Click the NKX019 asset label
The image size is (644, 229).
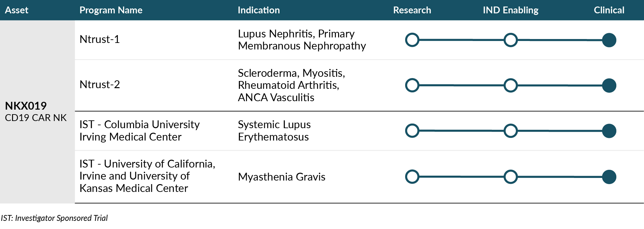tap(26, 106)
